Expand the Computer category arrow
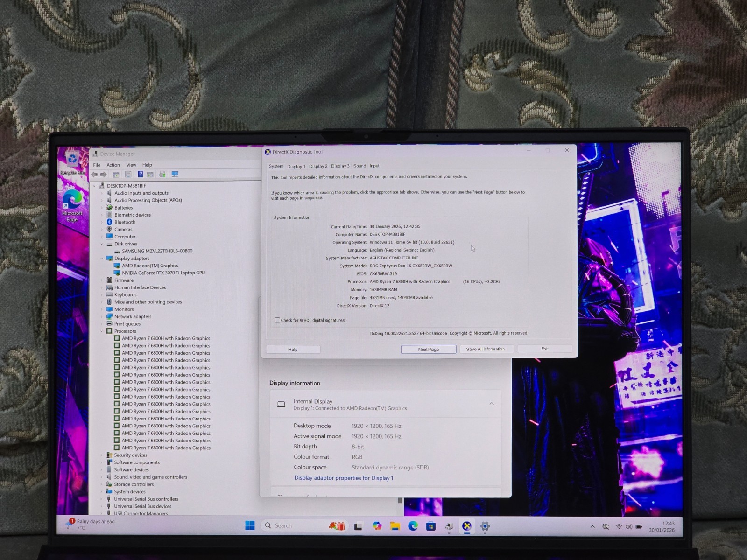The image size is (747, 560). (x=102, y=237)
